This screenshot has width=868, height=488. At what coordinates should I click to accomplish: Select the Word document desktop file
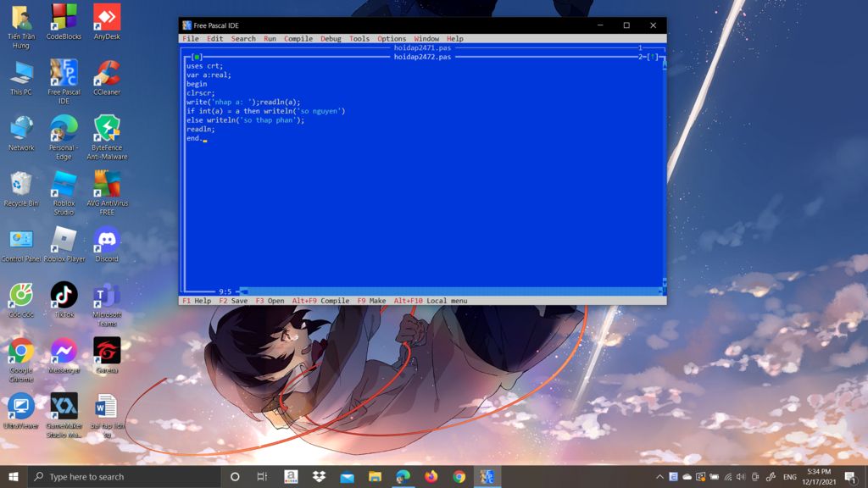point(107,415)
